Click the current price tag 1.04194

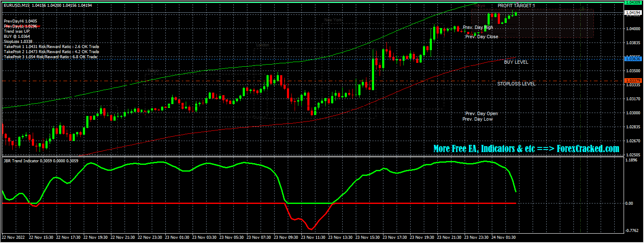click(x=633, y=13)
